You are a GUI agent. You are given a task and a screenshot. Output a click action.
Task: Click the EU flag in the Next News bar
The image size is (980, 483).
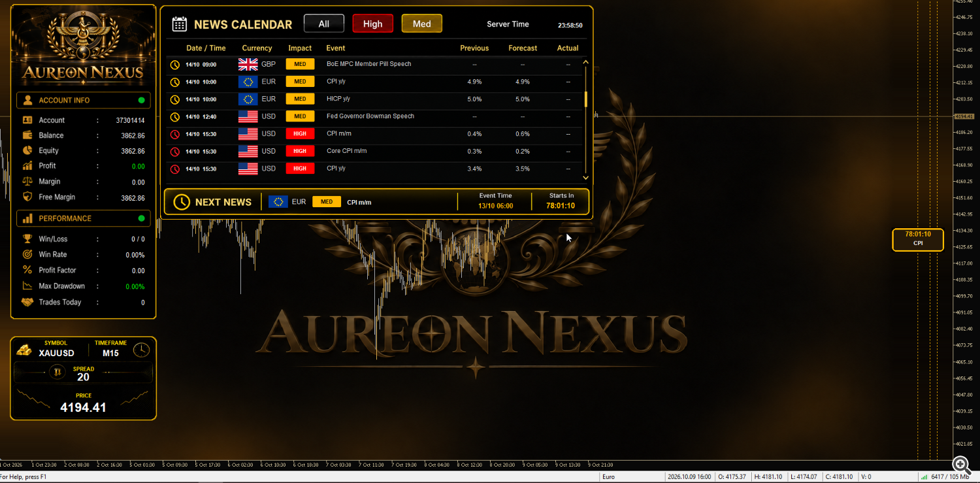click(278, 202)
